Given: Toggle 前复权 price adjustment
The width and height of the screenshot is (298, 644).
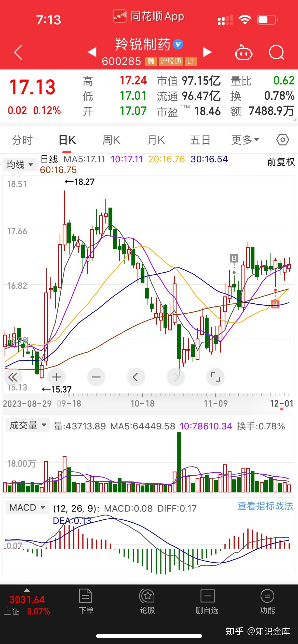Looking at the screenshot, I should tap(281, 162).
